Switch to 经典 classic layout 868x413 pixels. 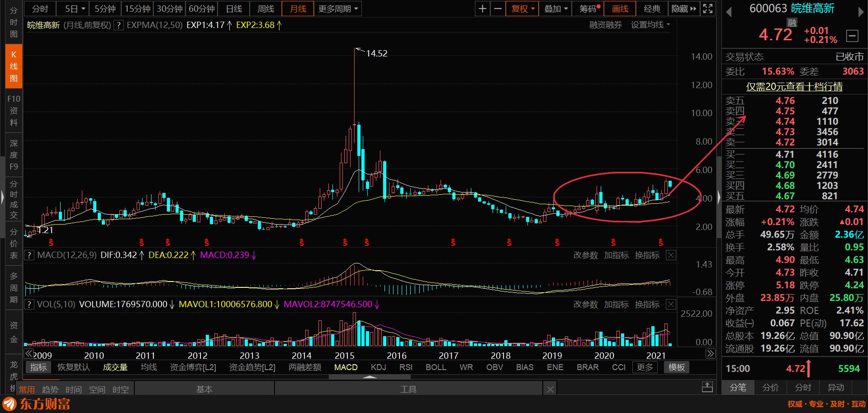(x=652, y=9)
